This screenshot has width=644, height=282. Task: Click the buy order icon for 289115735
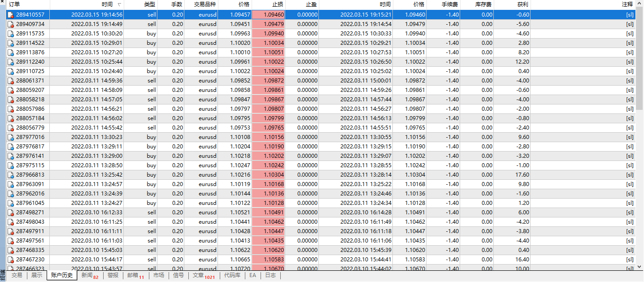point(10,33)
